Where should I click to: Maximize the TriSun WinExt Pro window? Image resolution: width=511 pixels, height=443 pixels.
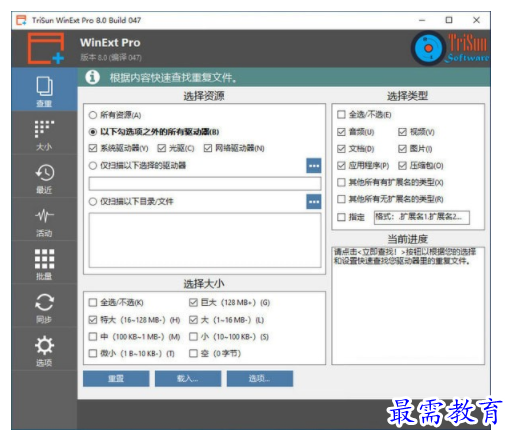[x=449, y=20]
